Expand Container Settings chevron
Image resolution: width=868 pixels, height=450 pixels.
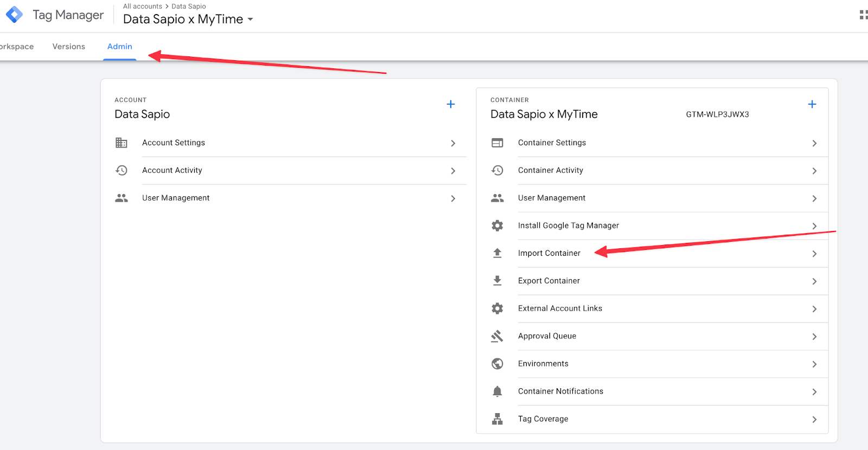[x=814, y=143]
